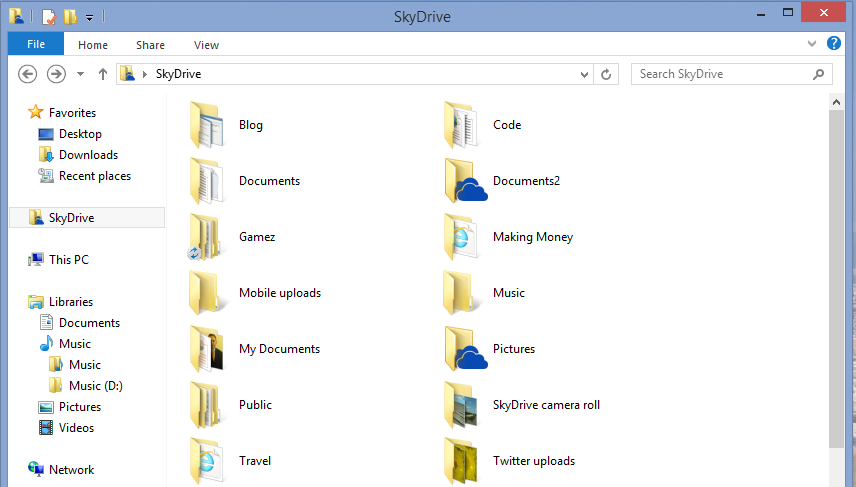Click the Forward navigation arrow
The image size is (856, 487).
pos(56,74)
